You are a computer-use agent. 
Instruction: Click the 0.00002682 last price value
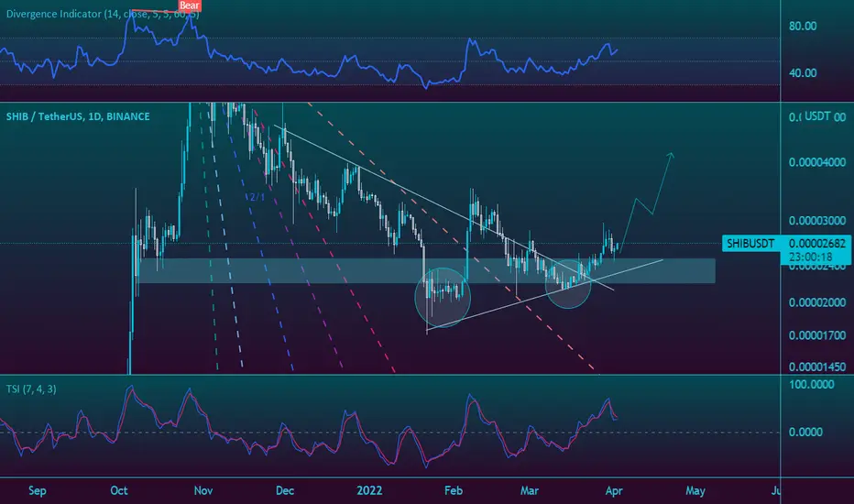tap(816, 244)
